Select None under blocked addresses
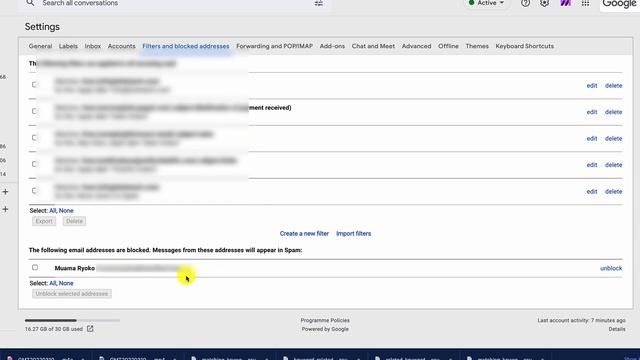Screen dimensions: 640x360 pos(66,283)
